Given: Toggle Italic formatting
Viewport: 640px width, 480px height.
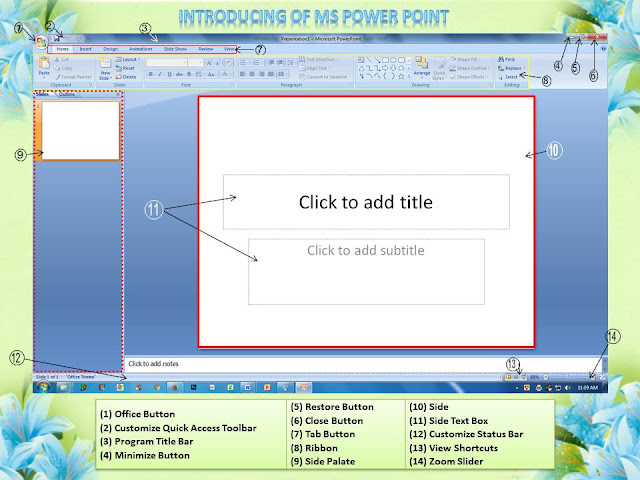Looking at the screenshot, I should [160, 74].
